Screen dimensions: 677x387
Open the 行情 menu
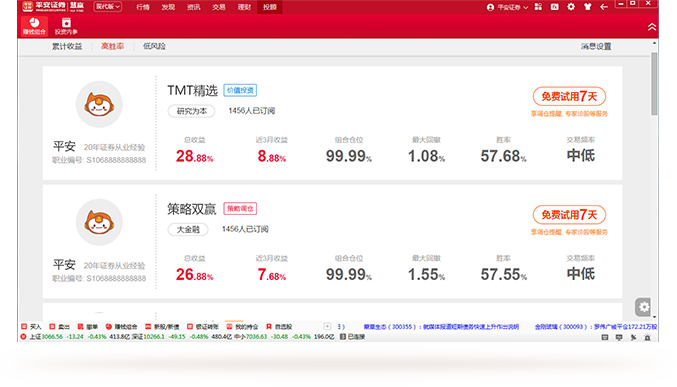pyautogui.click(x=142, y=7)
